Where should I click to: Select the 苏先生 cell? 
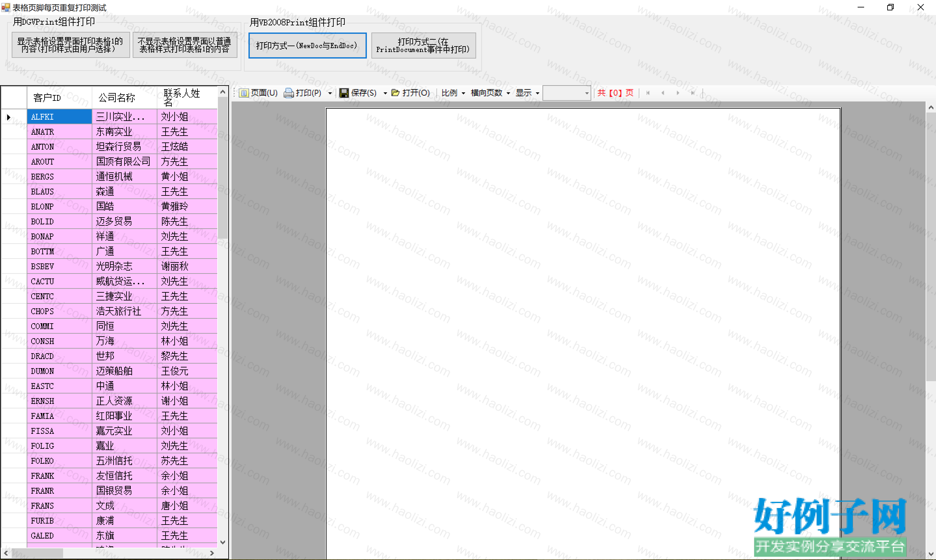[x=187, y=461]
